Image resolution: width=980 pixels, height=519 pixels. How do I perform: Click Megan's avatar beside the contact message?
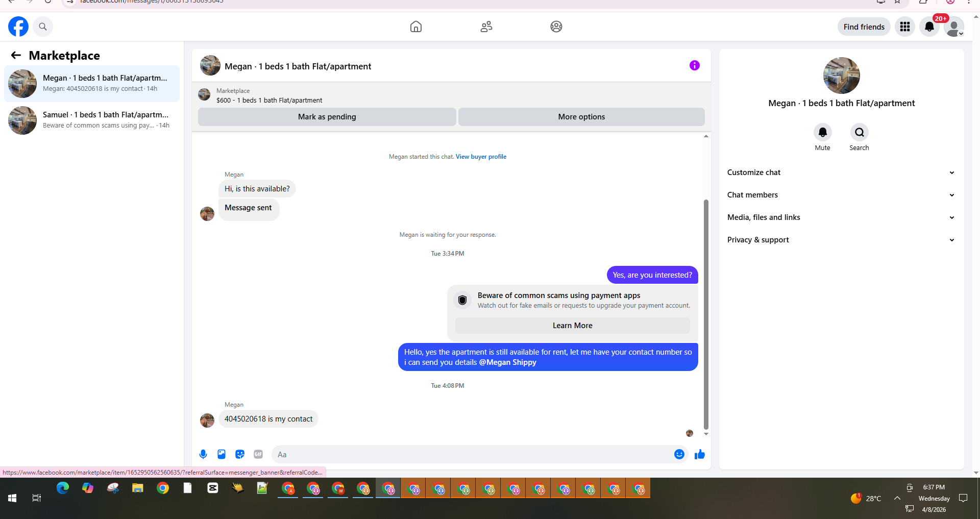tap(207, 421)
